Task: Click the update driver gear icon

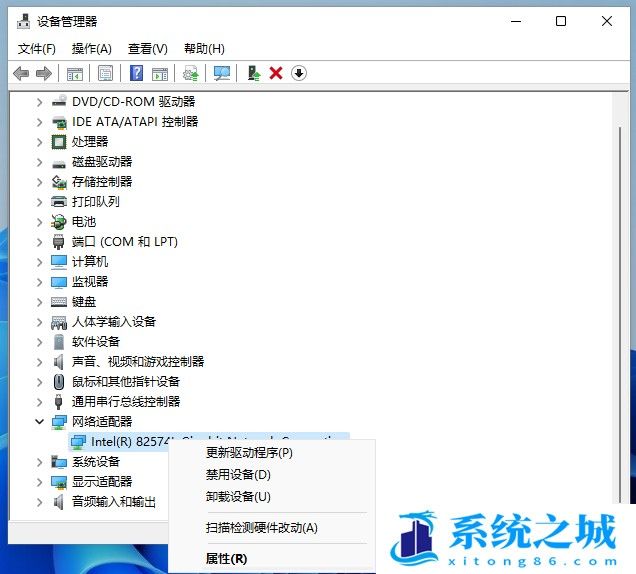Action: tap(191, 73)
